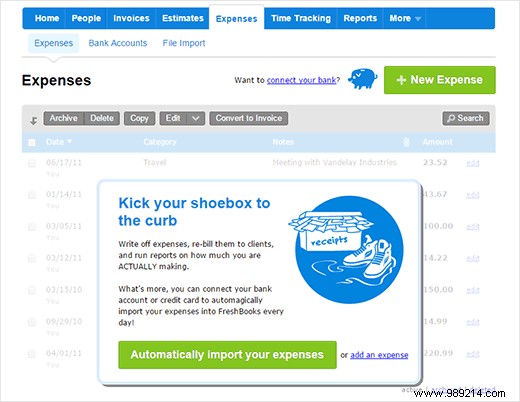This screenshot has height=402, width=520.
Task: Select the Expenses main tab
Action: (236, 19)
